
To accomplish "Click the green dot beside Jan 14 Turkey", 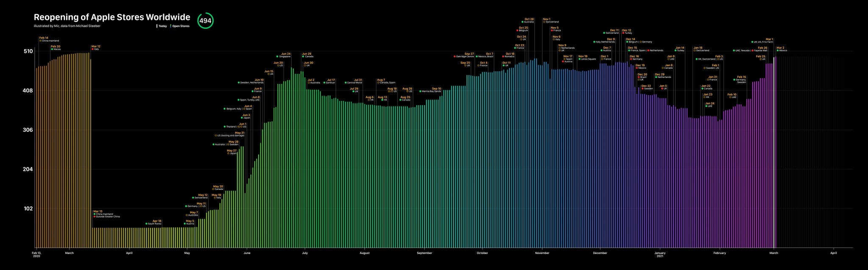I will [x=676, y=51].
